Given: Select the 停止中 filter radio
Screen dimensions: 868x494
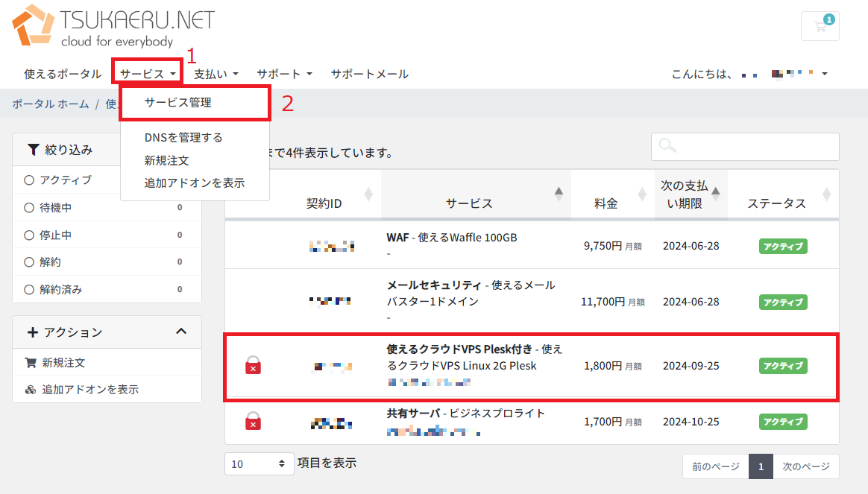Looking at the screenshot, I should coord(29,235).
